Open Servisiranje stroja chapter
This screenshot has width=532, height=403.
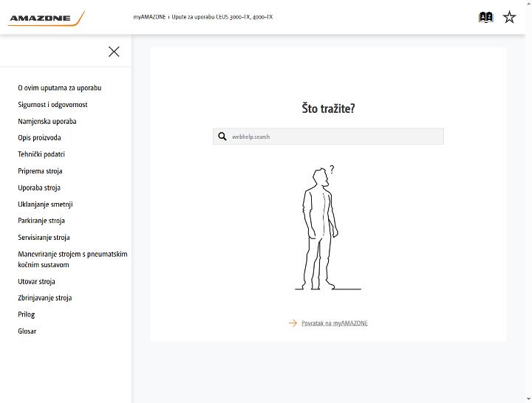(44, 238)
